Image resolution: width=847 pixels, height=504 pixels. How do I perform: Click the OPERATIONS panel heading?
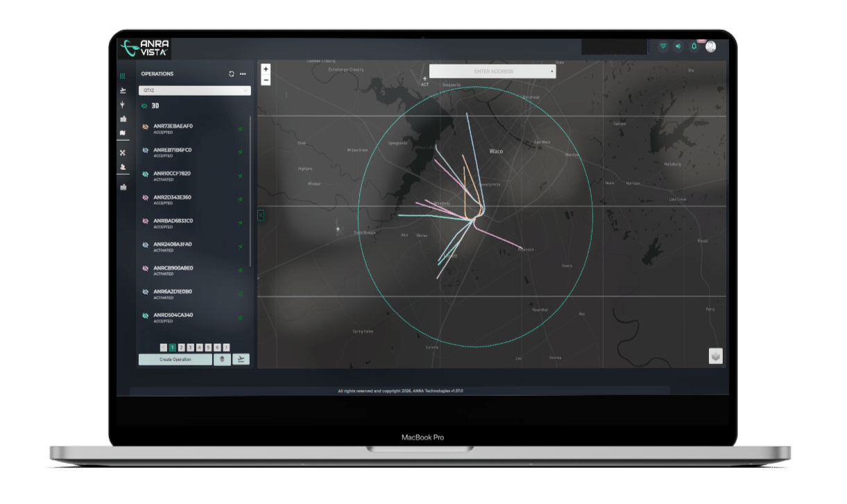(157, 74)
